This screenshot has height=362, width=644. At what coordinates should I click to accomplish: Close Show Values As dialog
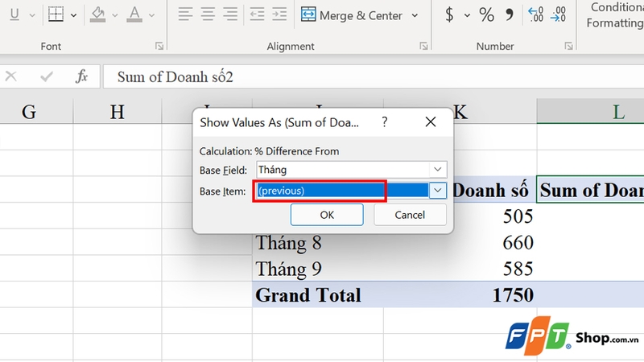(x=431, y=122)
